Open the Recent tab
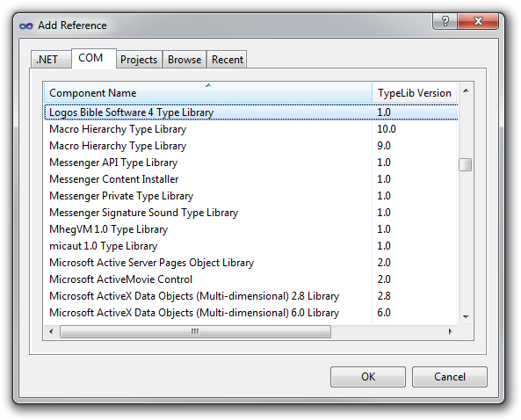This screenshot has width=521, height=420. pyautogui.click(x=228, y=60)
